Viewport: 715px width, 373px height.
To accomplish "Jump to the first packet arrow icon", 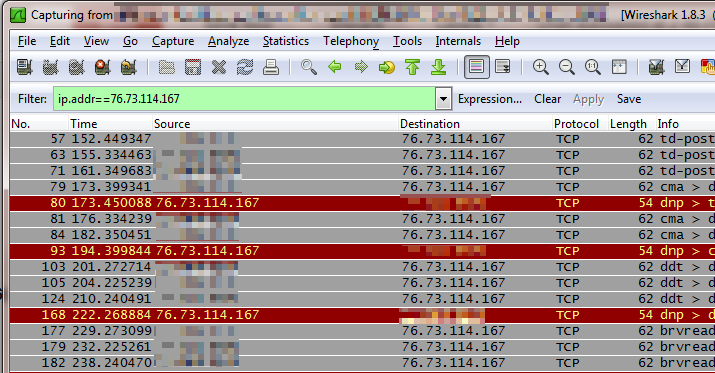I will coord(412,67).
